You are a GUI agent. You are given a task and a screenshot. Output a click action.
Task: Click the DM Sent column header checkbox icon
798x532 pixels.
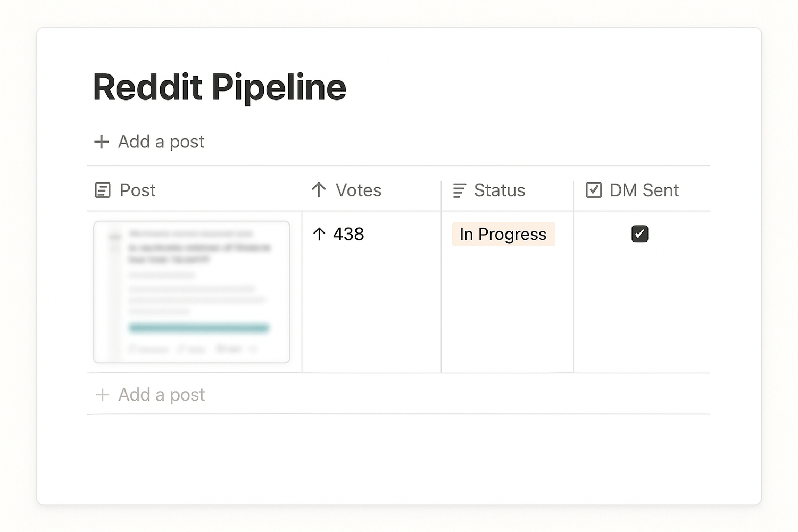[x=594, y=190]
